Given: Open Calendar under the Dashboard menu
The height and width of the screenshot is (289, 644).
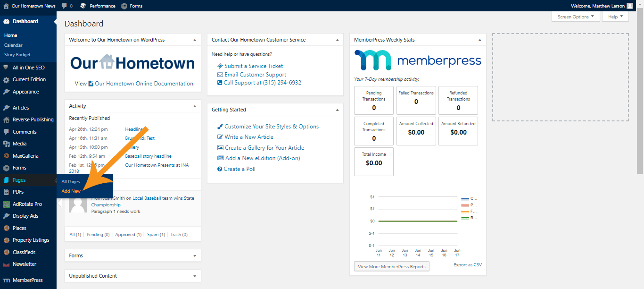Looking at the screenshot, I should click(13, 45).
